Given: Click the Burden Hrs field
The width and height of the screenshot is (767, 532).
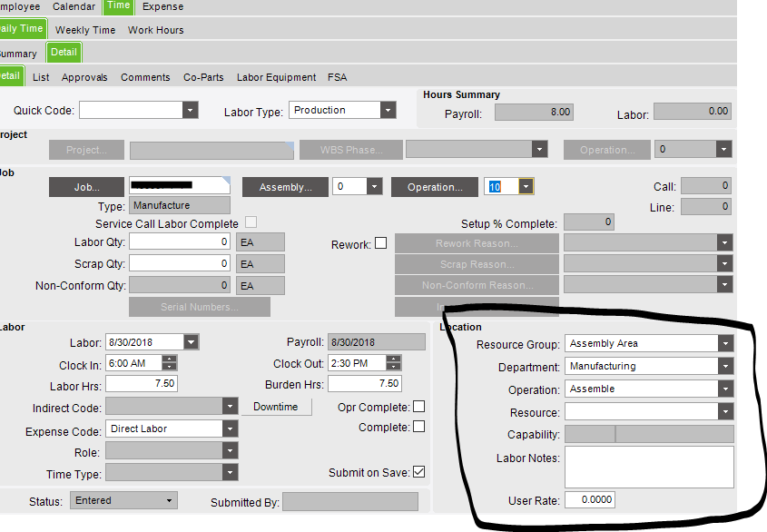Looking at the screenshot, I should pyautogui.click(x=364, y=384).
